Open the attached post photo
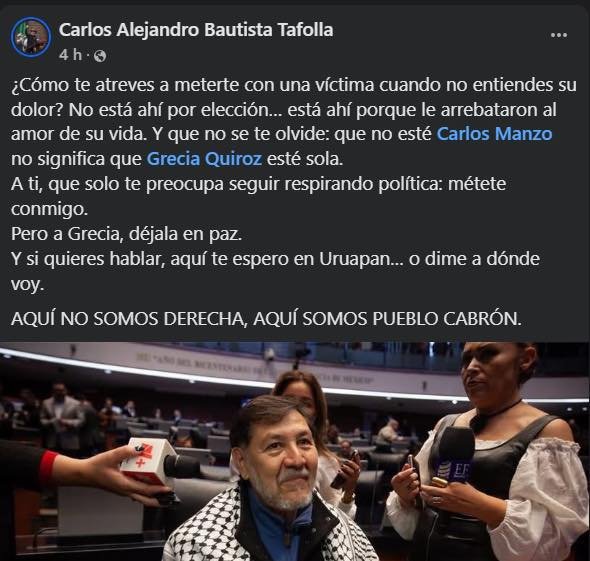The image size is (590, 561). click(x=295, y=452)
